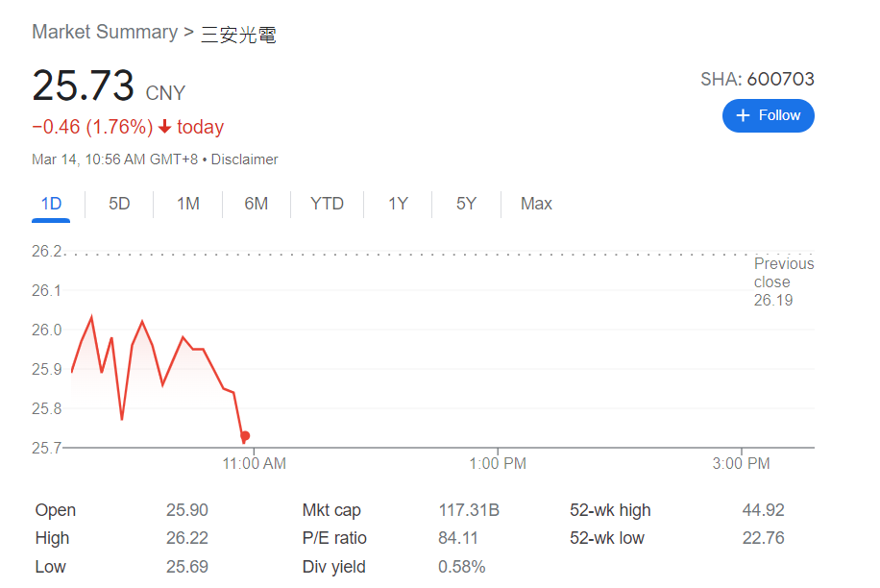Click the red down arrow icon
Screen dimensions: 880x588
(x=165, y=127)
